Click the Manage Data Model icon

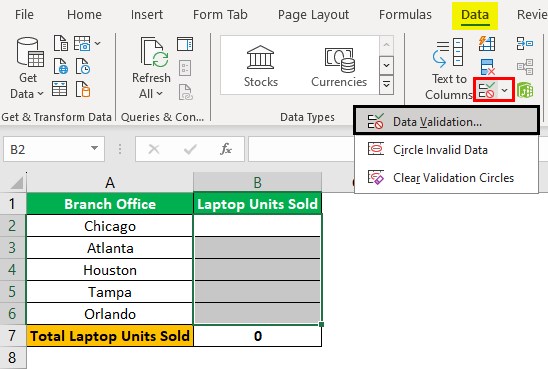tap(525, 90)
